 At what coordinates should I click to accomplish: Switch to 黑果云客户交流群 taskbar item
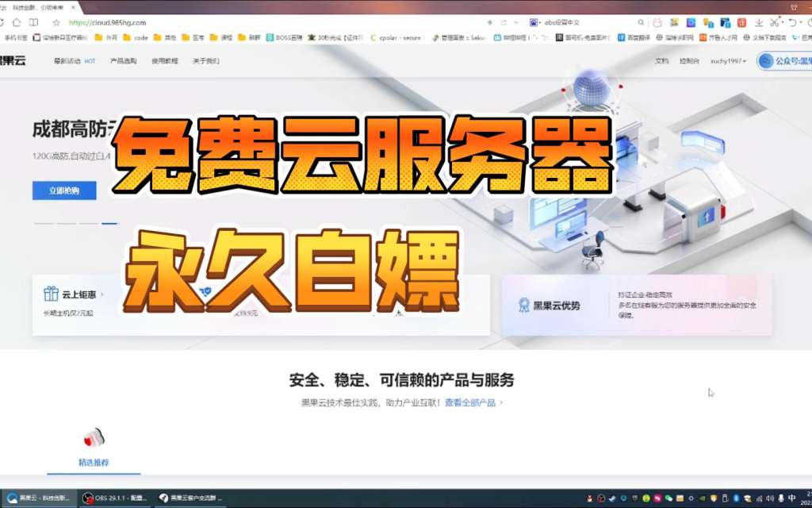(192, 498)
